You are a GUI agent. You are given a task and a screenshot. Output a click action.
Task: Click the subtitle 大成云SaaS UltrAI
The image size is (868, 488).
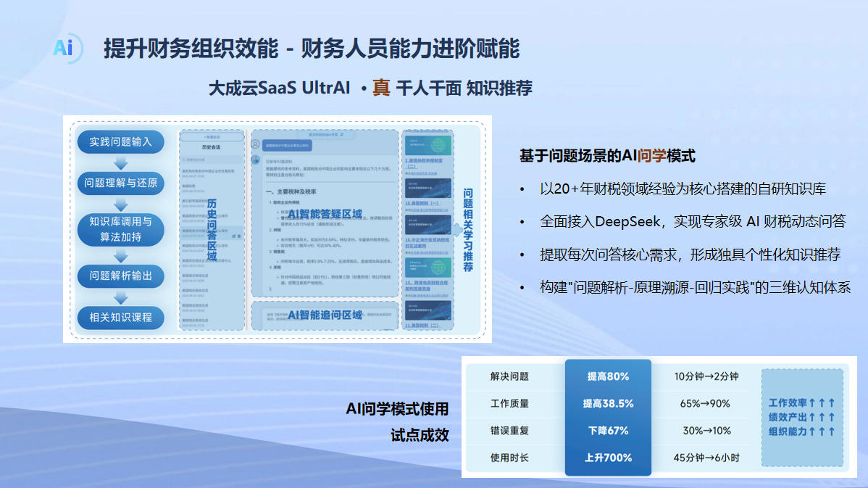point(279,88)
